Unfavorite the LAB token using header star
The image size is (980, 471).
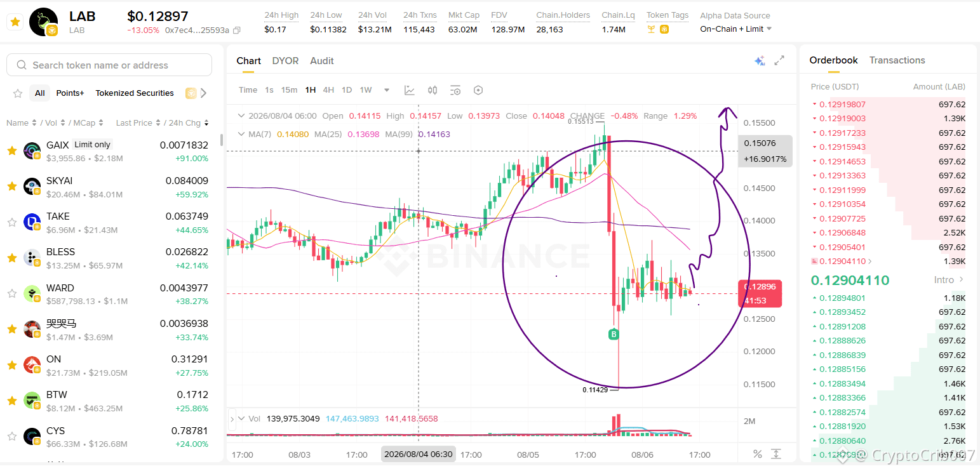click(15, 22)
